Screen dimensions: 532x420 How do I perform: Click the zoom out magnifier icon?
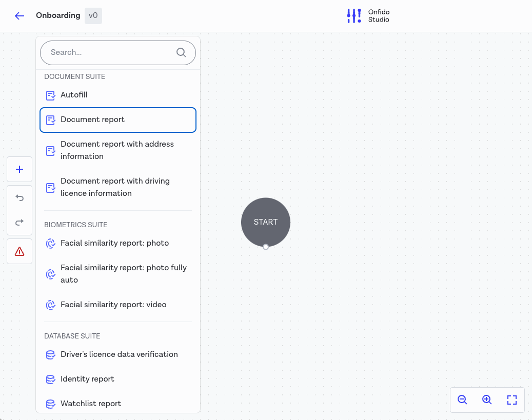pyautogui.click(x=462, y=399)
